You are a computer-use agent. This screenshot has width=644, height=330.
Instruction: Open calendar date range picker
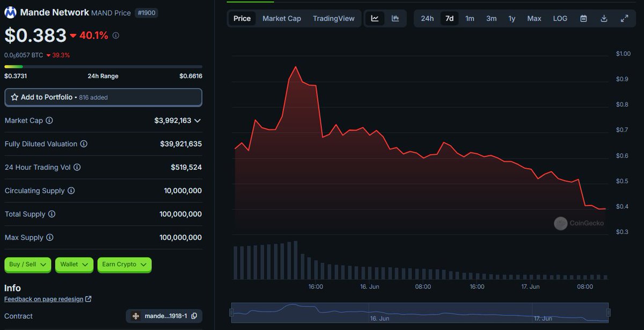(x=583, y=18)
